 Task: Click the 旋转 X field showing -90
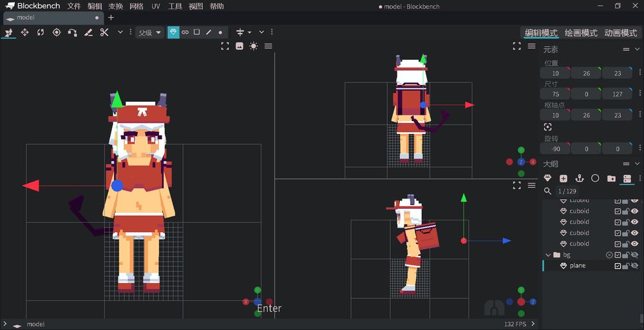tap(555, 148)
